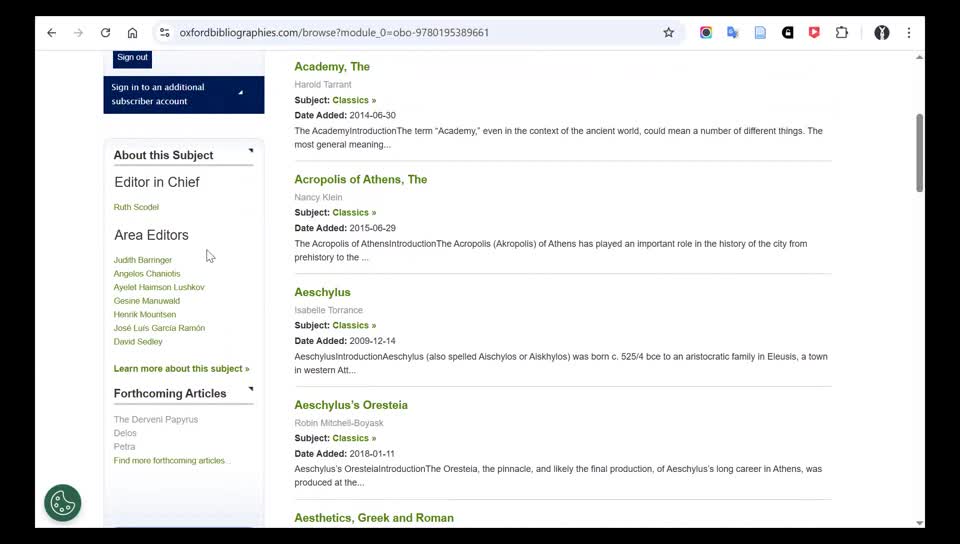Click the scrollbar down arrow

(919, 523)
